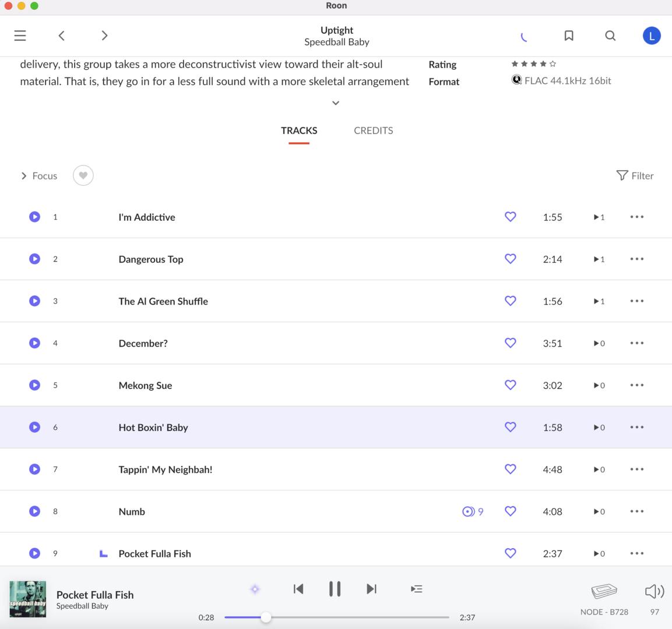The height and width of the screenshot is (629, 672).
Task: Favorite Pocket Fulla Fish heart
Action: [510, 553]
